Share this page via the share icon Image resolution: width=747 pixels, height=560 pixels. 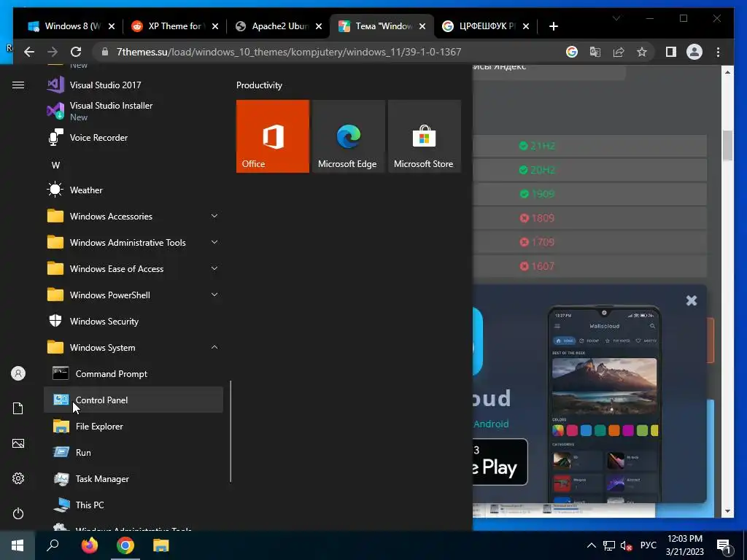point(619,52)
